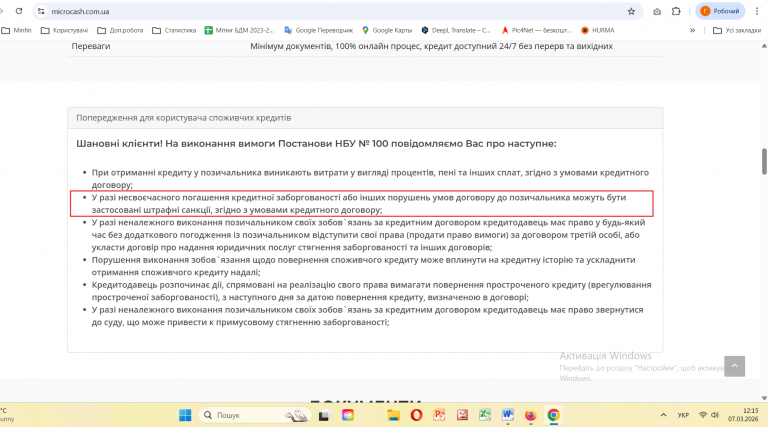Open Wi-Fi network tray icon
This screenshot has width=768, height=427.
(x=703, y=415)
